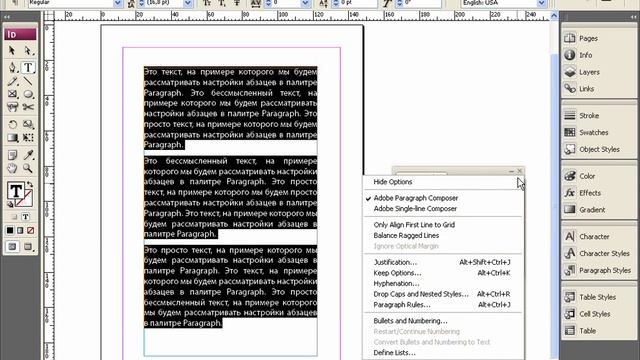Select the Hand tool
Image resolution: width=640 pixels, height=360 pixels.
click(x=12, y=168)
